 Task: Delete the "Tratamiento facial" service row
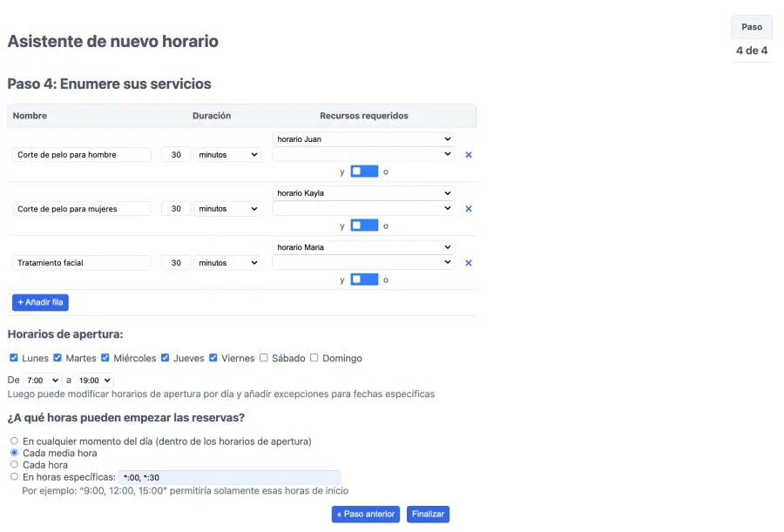pyautogui.click(x=468, y=262)
